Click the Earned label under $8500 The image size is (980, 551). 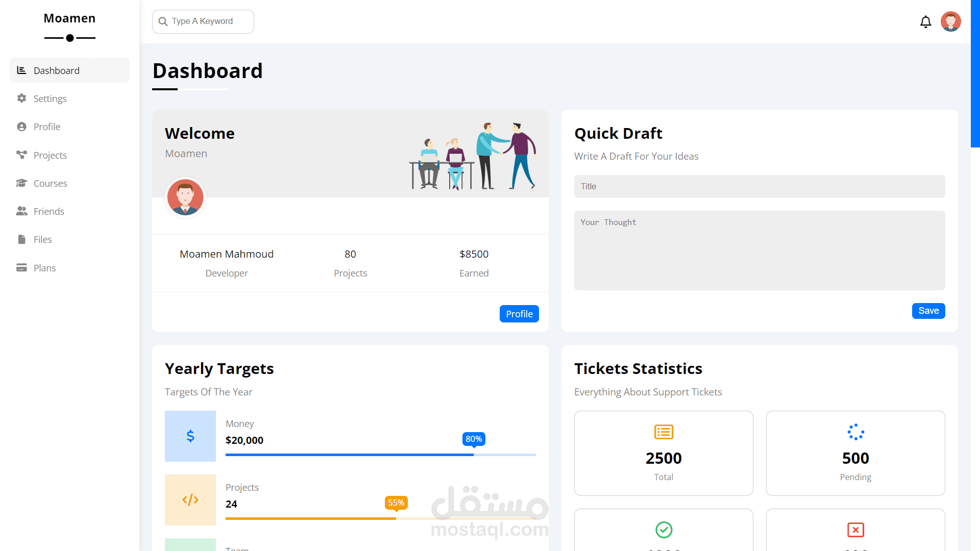tap(474, 273)
